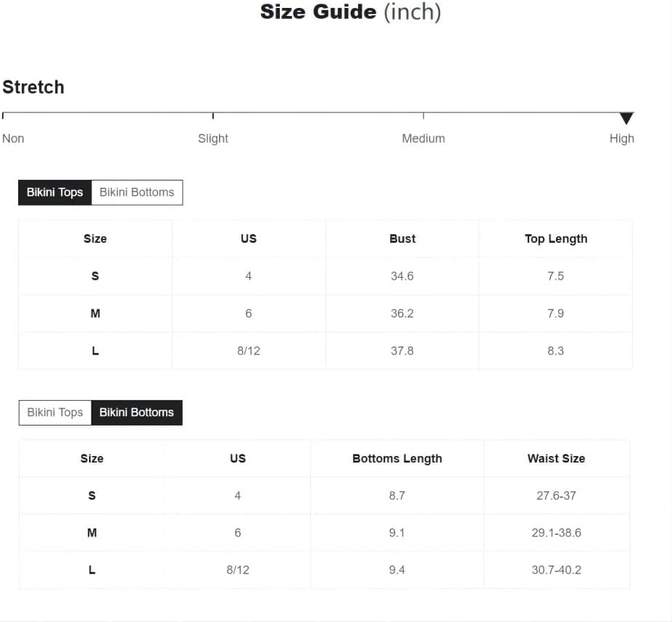This screenshot has width=672, height=622.
Task: Click the active Bikini Bottoms tab in lower section
Action: tap(137, 412)
